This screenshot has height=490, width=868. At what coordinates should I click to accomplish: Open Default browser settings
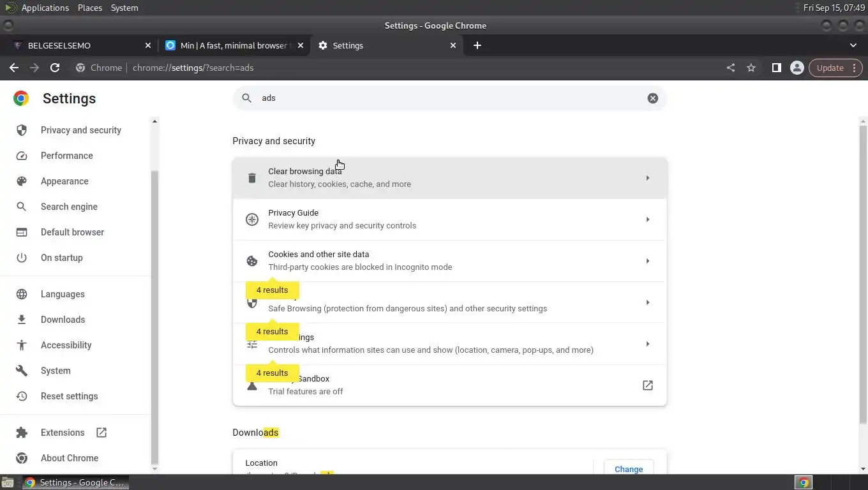click(72, 232)
